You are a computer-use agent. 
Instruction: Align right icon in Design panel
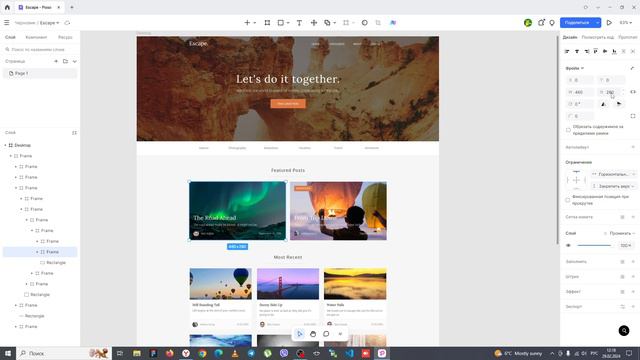click(x=587, y=51)
